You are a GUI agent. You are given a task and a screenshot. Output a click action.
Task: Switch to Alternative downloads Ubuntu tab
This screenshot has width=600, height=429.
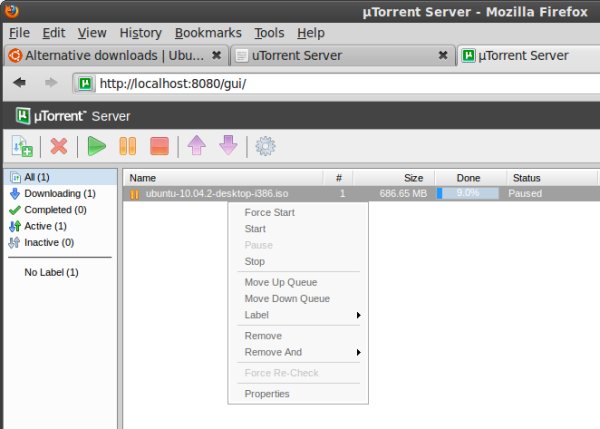pos(116,55)
